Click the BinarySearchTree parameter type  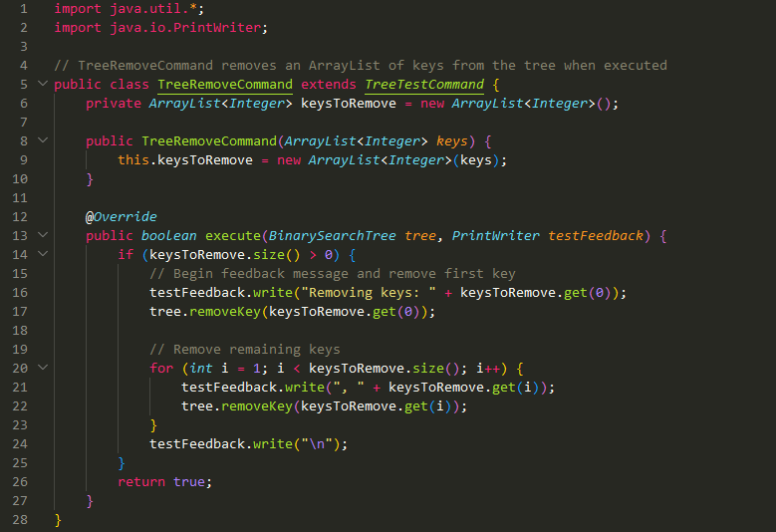click(x=332, y=235)
